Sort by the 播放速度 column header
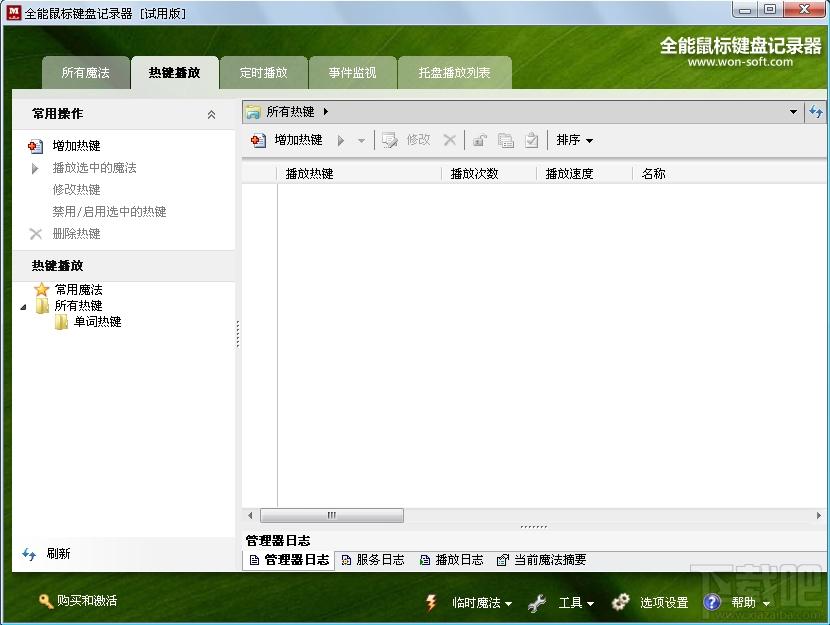The width and height of the screenshot is (830, 625). (x=584, y=174)
